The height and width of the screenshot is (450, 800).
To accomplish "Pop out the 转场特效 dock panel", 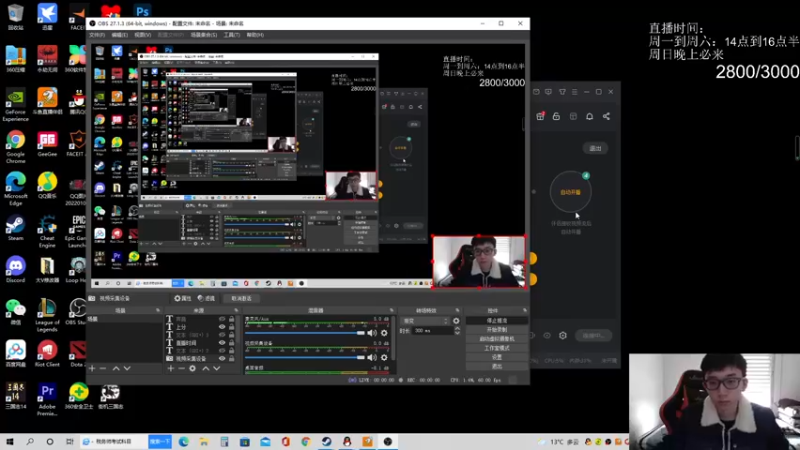I will [x=457, y=310].
